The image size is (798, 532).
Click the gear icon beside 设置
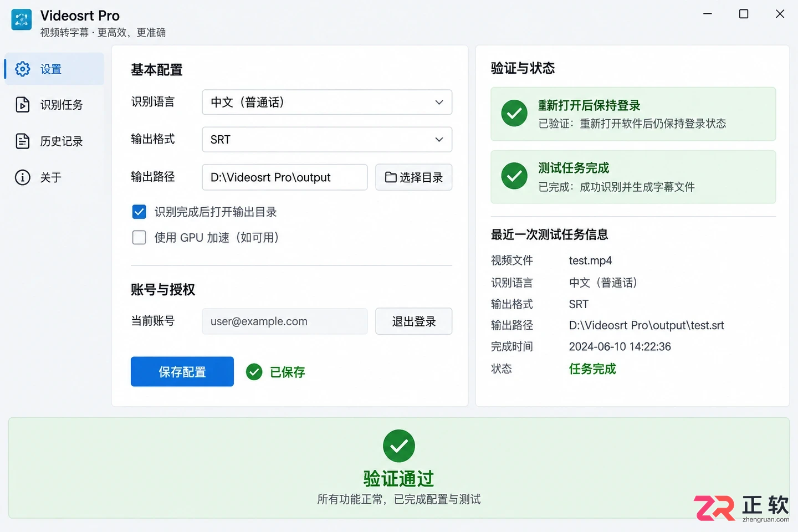click(23, 69)
